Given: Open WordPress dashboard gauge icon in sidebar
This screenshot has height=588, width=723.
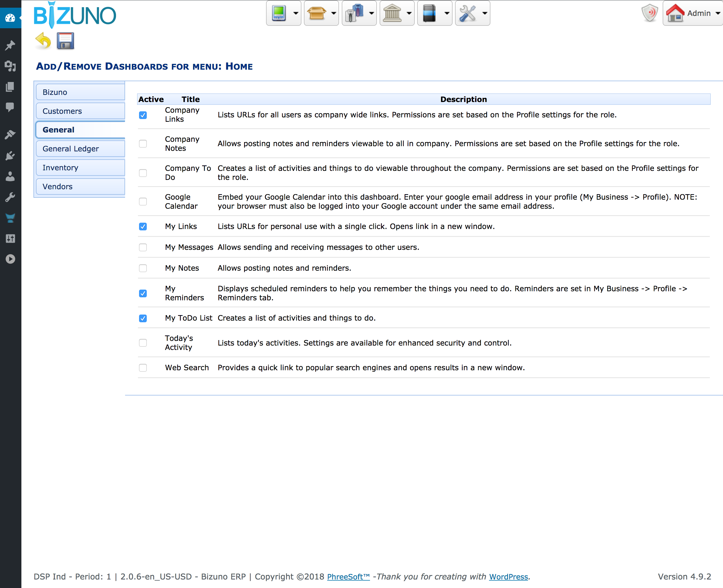Looking at the screenshot, I should coord(10,18).
